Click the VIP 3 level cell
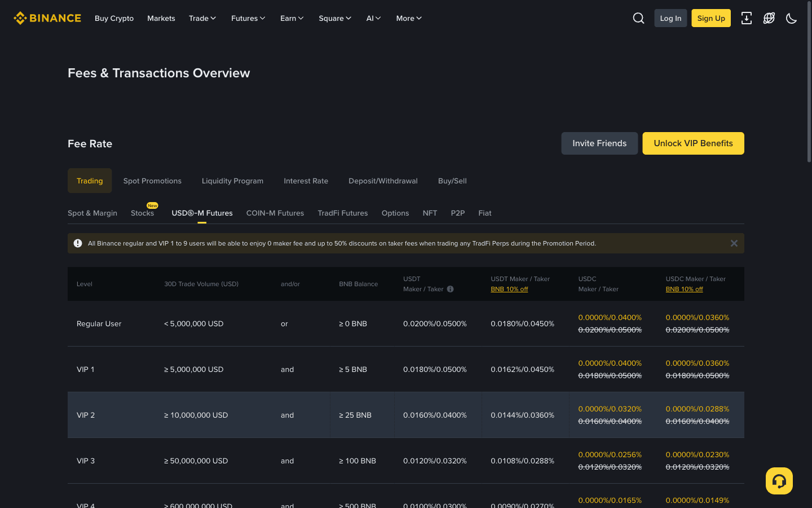This screenshot has width=812, height=508. point(86,461)
